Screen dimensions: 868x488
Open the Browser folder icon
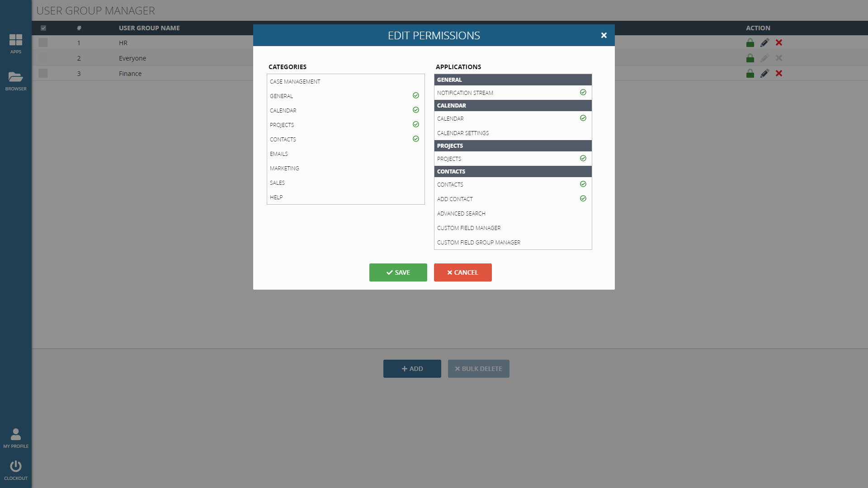16,77
